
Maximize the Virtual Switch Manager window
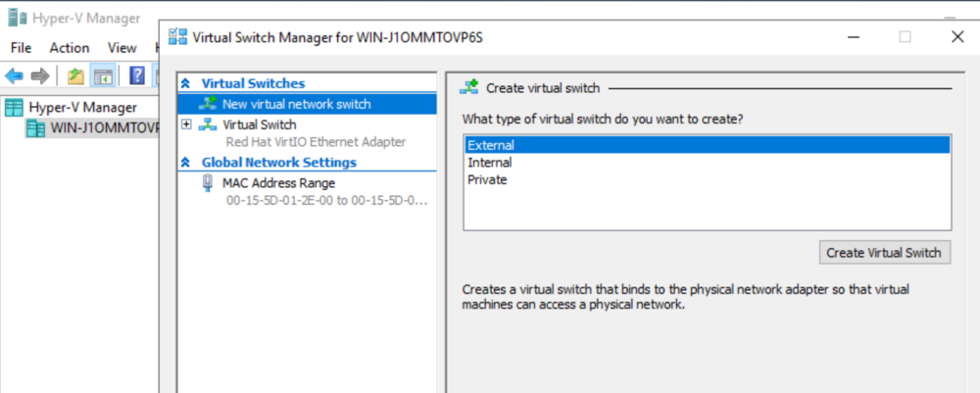[x=905, y=37]
